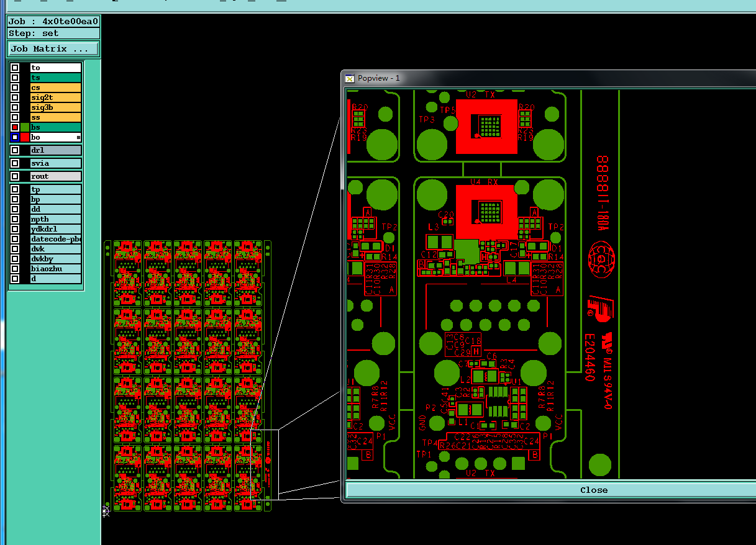Toggle checkbox for layer ydkdrl
Image resolution: width=756 pixels, height=545 pixels.
click(15, 229)
